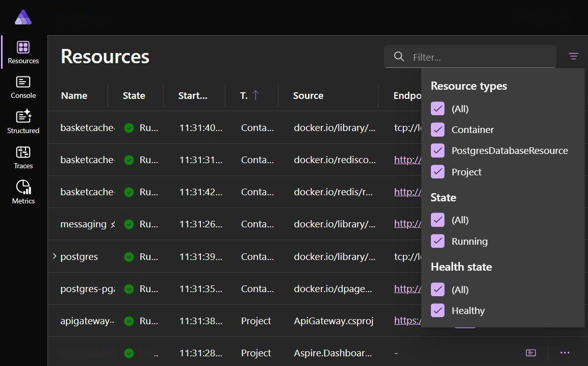Viewport: 588px width, 366px height.
Task: Expand the postgres resource row
Action: (x=55, y=256)
